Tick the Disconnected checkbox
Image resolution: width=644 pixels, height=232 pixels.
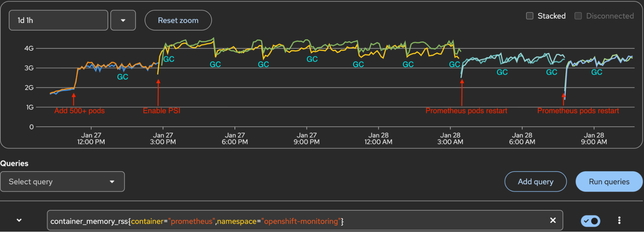pos(578,16)
